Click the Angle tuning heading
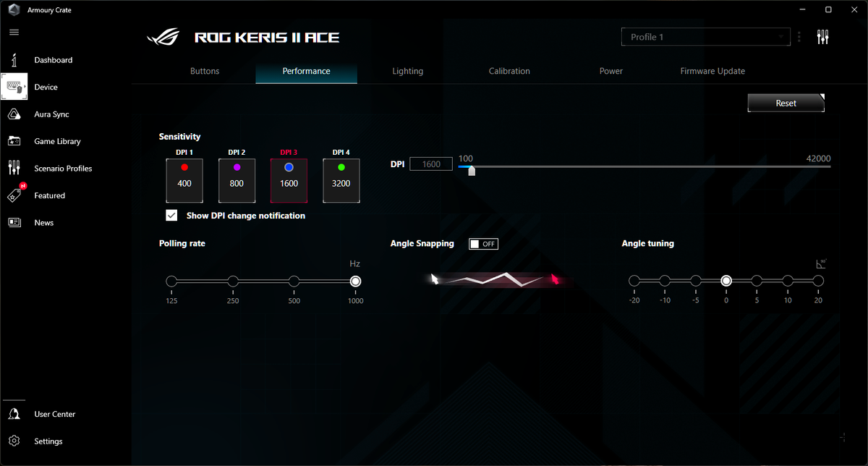Image resolution: width=868 pixels, height=466 pixels. (648, 244)
